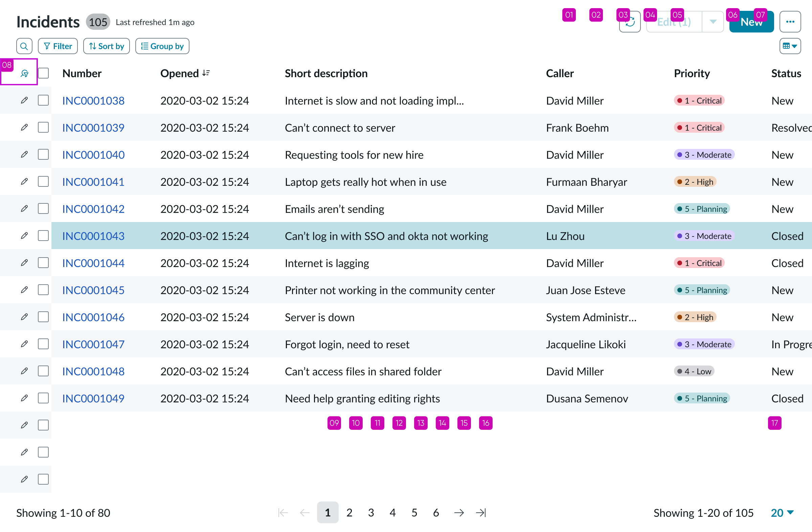Click the Filter funnel control
Image resolution: width=812 pixels, height=532 pixels.
point(58,46)
